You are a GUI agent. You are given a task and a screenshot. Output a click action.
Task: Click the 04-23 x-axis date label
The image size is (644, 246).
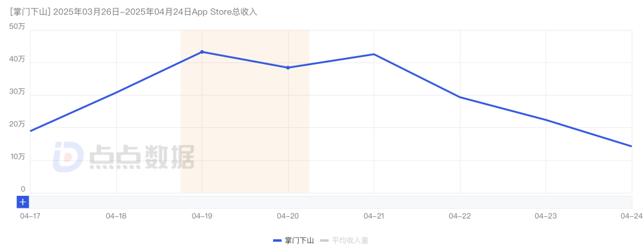click(546, 216)
